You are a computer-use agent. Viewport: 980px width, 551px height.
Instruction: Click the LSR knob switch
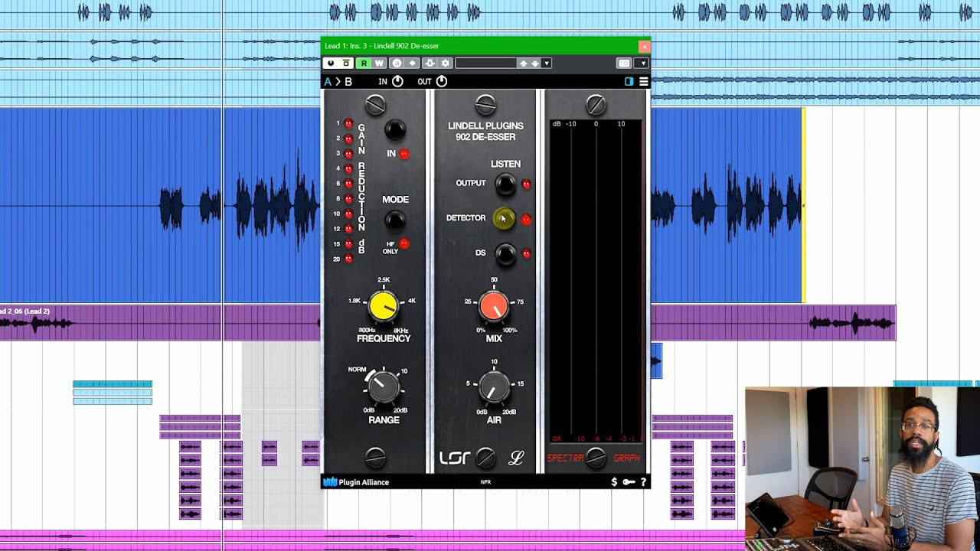tap(485, 458)
